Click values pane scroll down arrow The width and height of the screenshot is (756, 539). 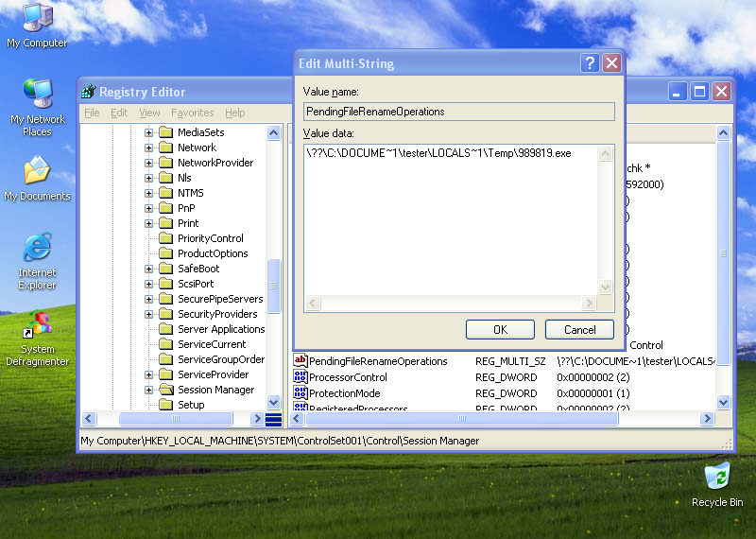point(723,402)
